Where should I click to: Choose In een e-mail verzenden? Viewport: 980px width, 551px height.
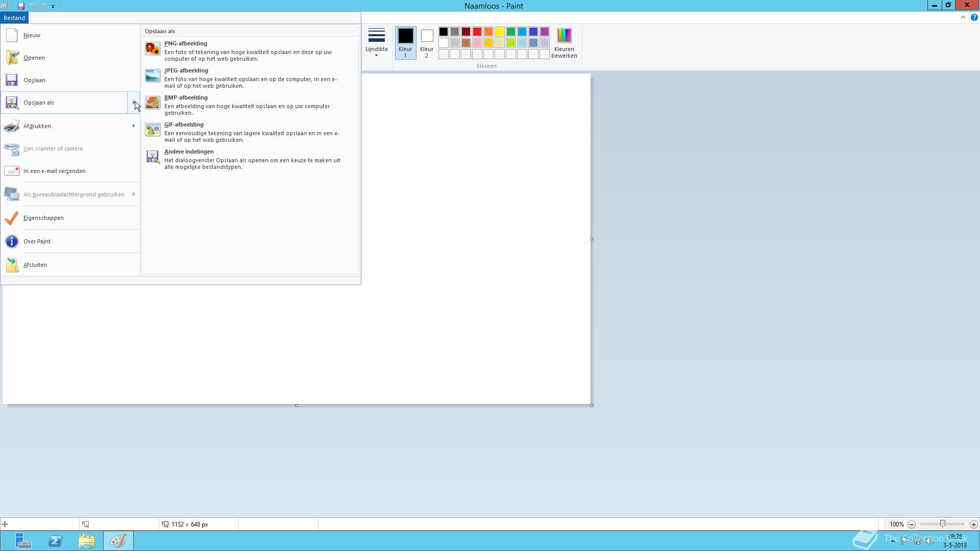point(70,171)
